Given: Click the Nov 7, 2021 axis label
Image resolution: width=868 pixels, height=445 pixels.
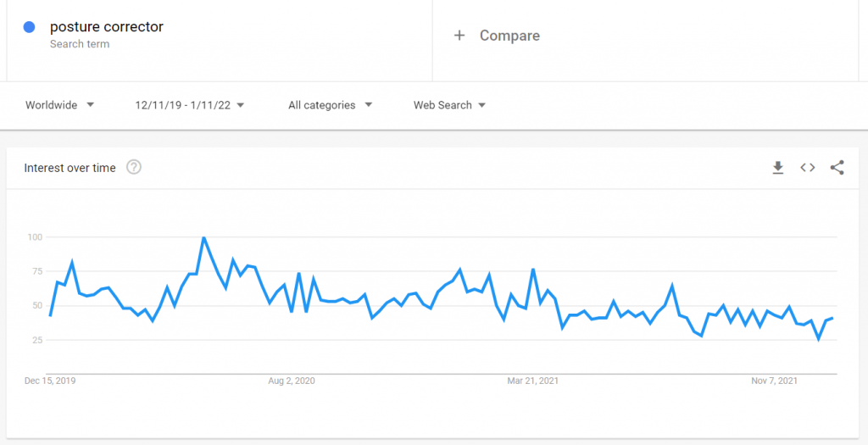Looking at the screenshot, I should [x=775, y=381].
